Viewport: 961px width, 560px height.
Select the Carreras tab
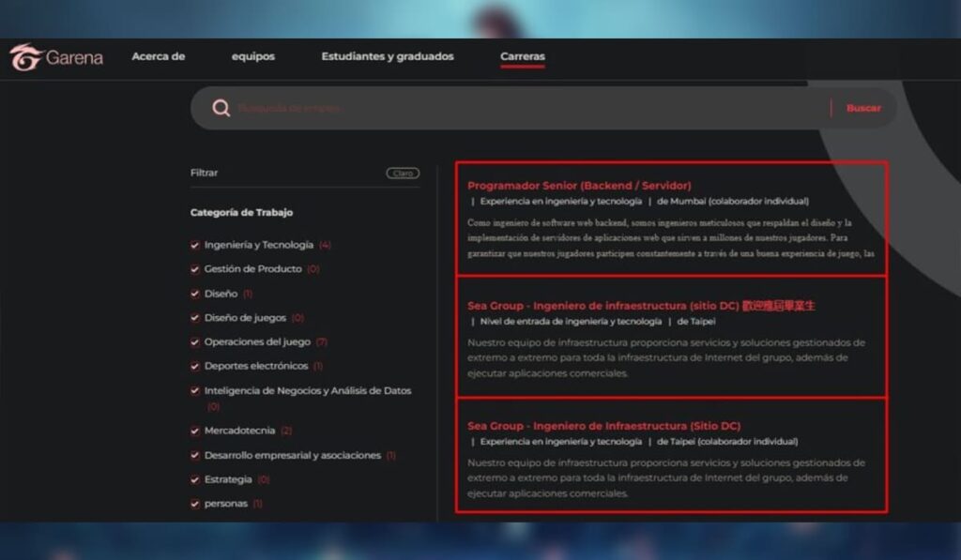click(522, 56)
